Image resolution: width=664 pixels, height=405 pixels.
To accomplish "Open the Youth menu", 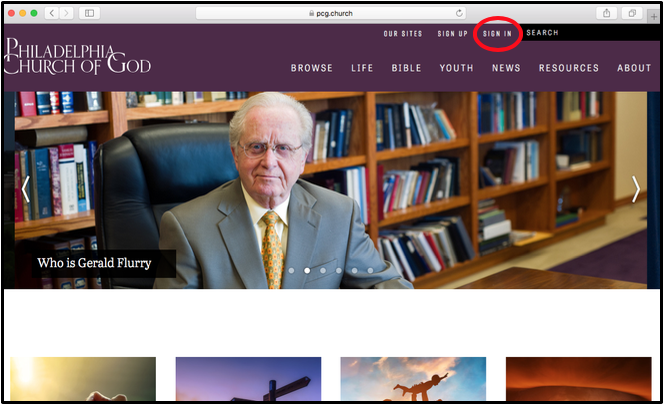I will point(456,68).
